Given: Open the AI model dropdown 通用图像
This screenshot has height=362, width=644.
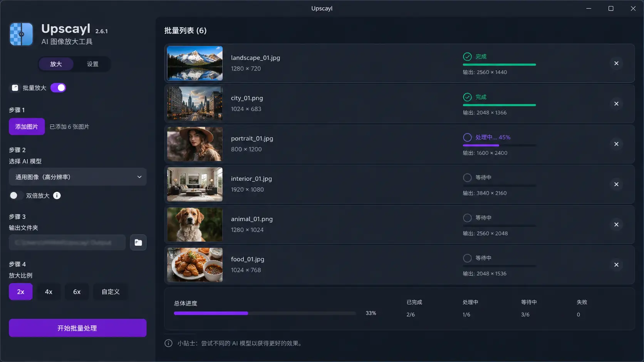Looking at the screenshot, I should [x=78, y=177].
